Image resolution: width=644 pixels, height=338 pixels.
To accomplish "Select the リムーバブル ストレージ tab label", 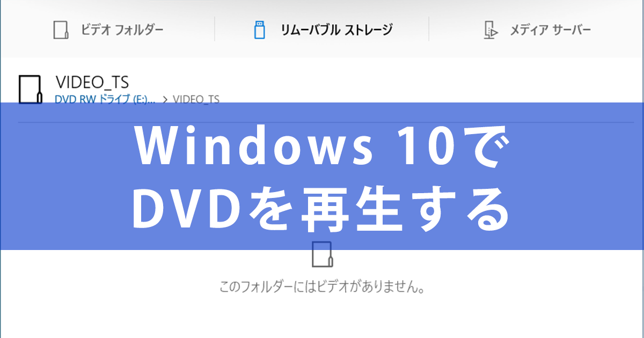I will pyautogui.click(x=336, y=30).
